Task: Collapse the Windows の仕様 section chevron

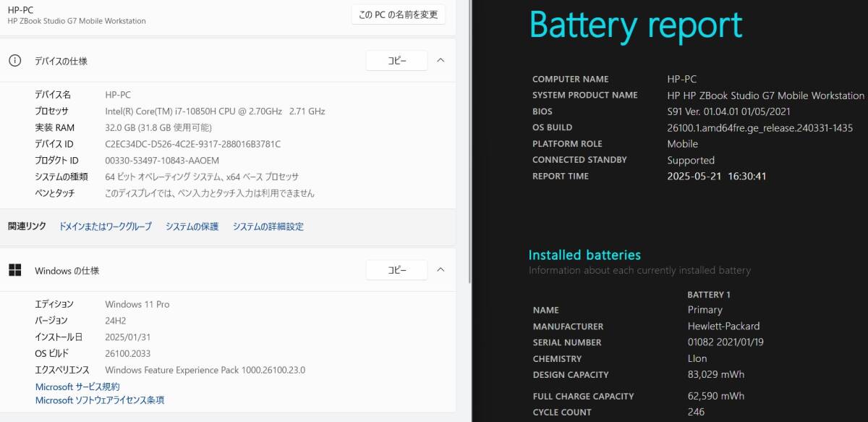Action: pos(441,270)
